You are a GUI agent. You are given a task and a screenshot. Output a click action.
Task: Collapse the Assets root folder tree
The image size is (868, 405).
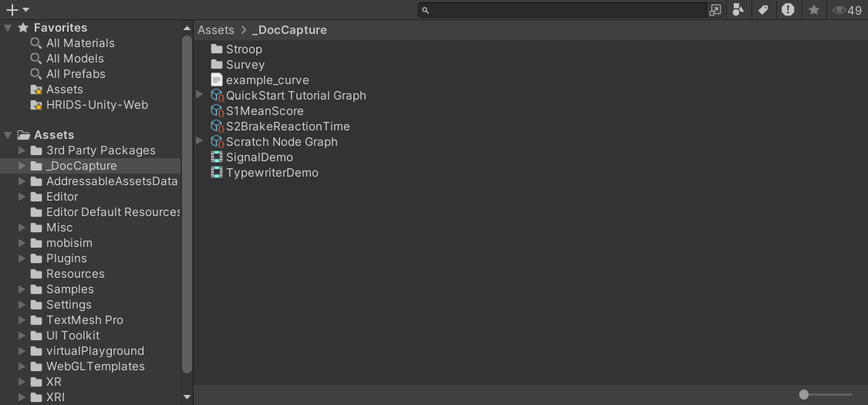(8, 135)
